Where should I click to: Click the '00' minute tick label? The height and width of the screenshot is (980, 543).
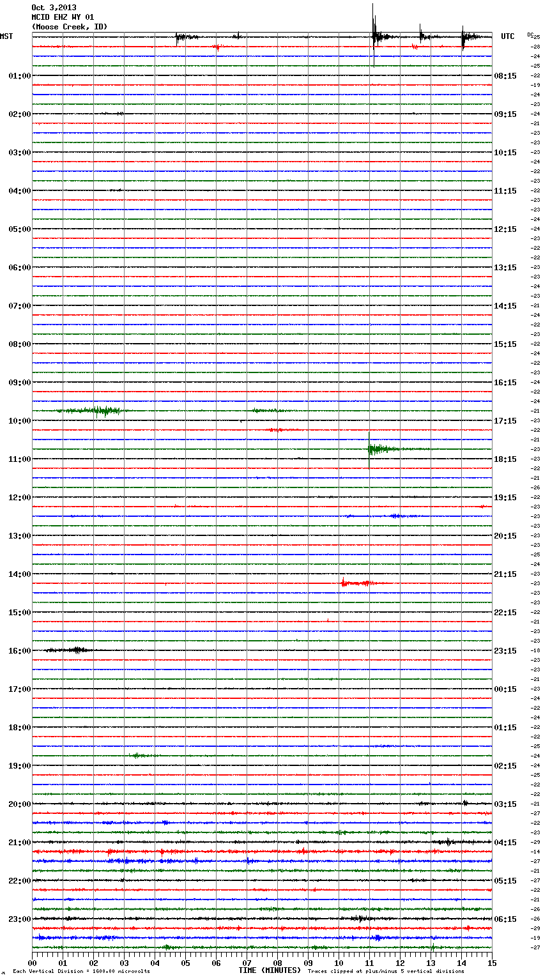pyautogui.click(x=32, y=963)
